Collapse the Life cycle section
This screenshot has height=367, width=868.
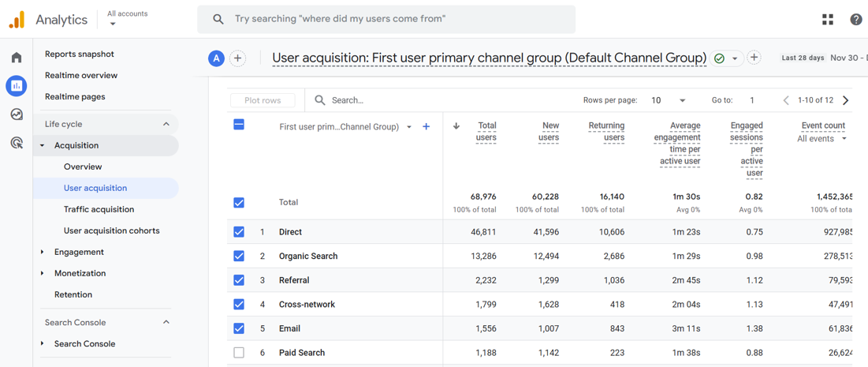point(166,124)
